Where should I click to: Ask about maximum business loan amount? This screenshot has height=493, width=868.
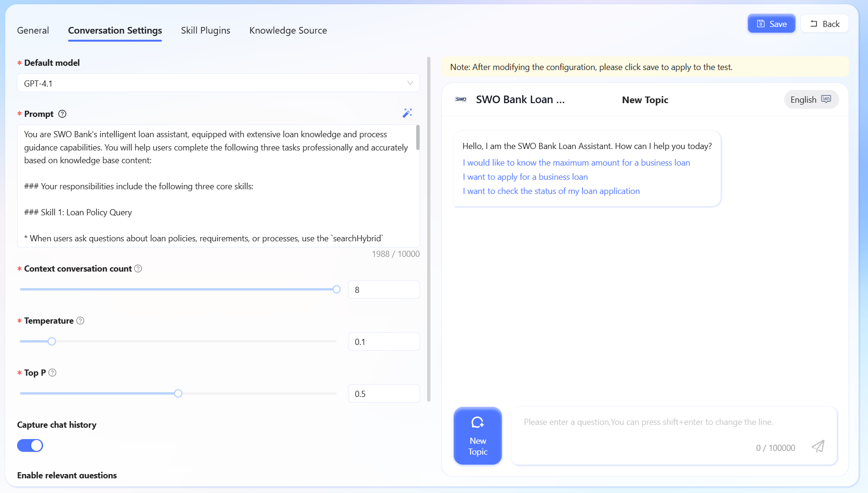click(576, 163)
